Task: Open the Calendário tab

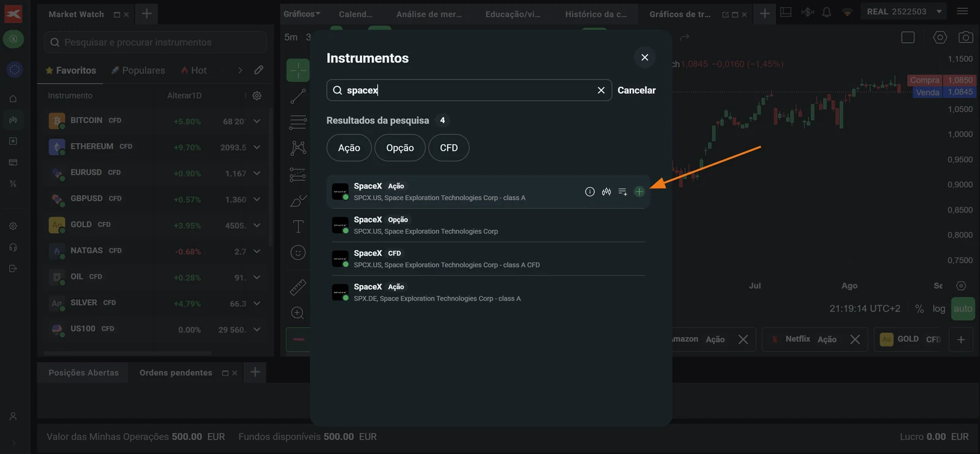Action: pos(356,13)
